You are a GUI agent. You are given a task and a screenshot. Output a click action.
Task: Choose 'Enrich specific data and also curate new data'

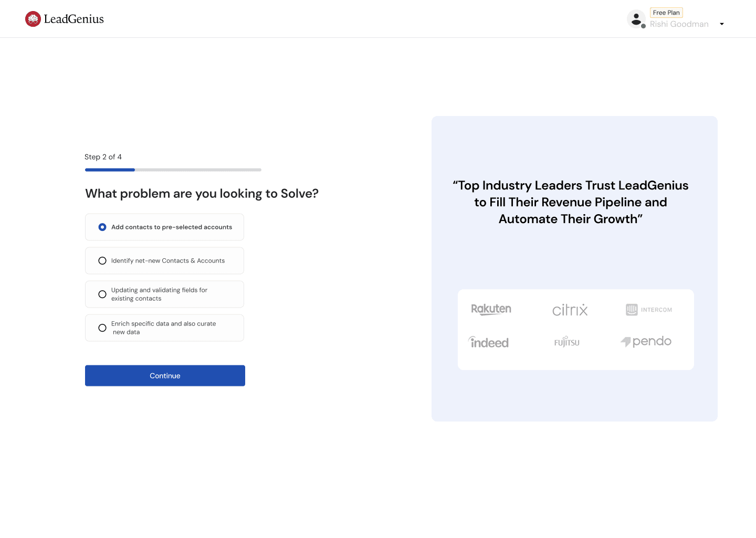click(164, 328)
